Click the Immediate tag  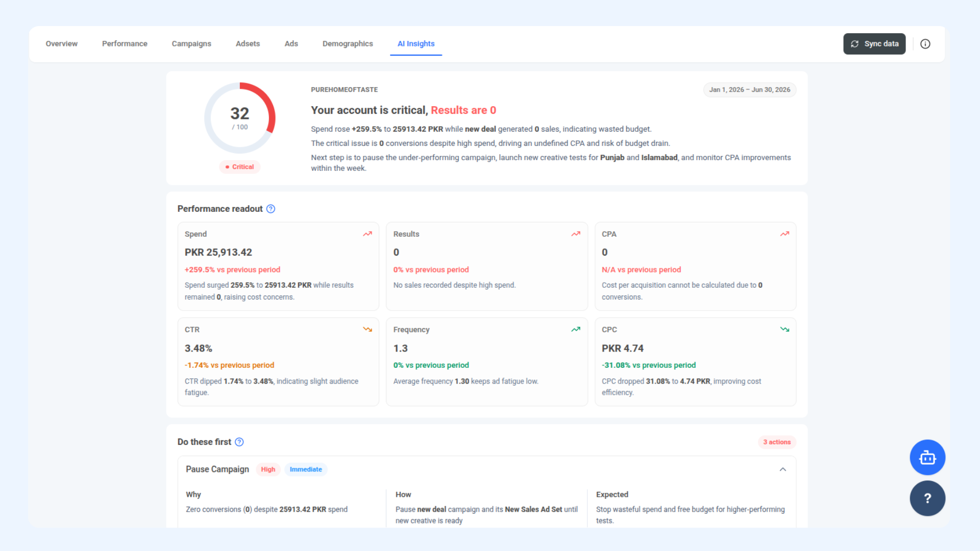tap(306, 469)
